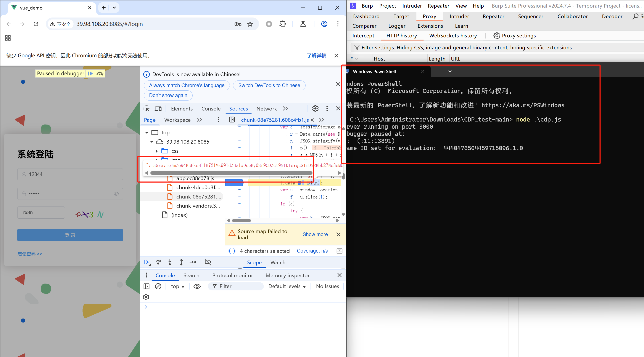Open the DevTools settings gear

tap(315, 108)
